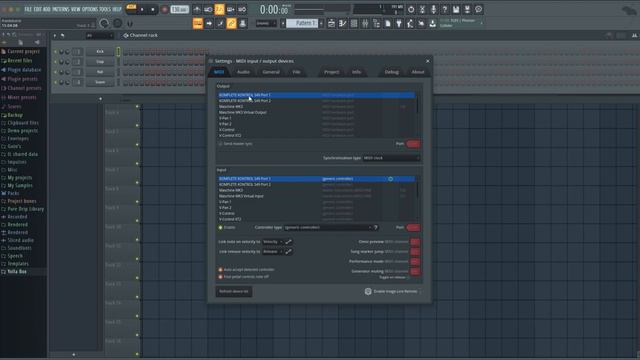The height and width of the screenshot is (360, 640).
Task: Click the render/export icon in the toolbar
Action: [467, 9]
